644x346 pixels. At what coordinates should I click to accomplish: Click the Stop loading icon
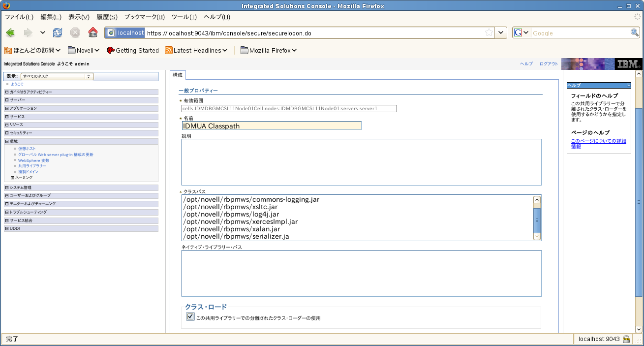(75, 33)
